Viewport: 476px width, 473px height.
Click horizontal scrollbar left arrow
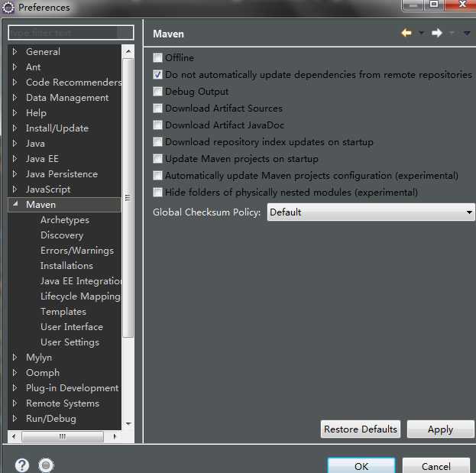click(14, 436)
